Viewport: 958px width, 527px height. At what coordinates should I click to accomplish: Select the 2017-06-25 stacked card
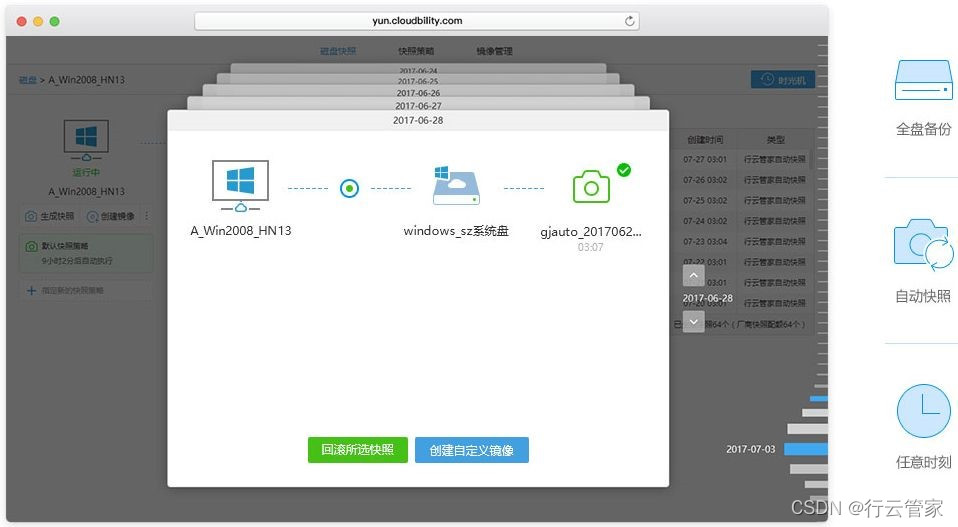click(x=418, y=81)
